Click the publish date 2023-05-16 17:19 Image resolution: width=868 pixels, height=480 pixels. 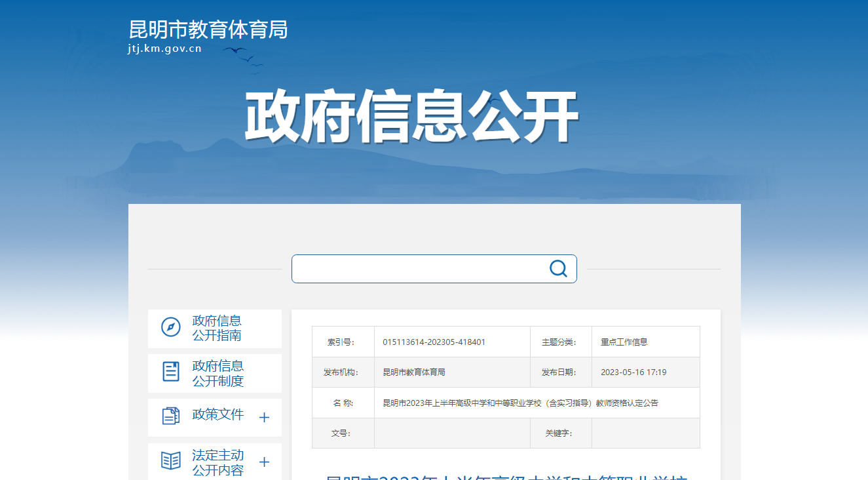[x=633, y=372]
